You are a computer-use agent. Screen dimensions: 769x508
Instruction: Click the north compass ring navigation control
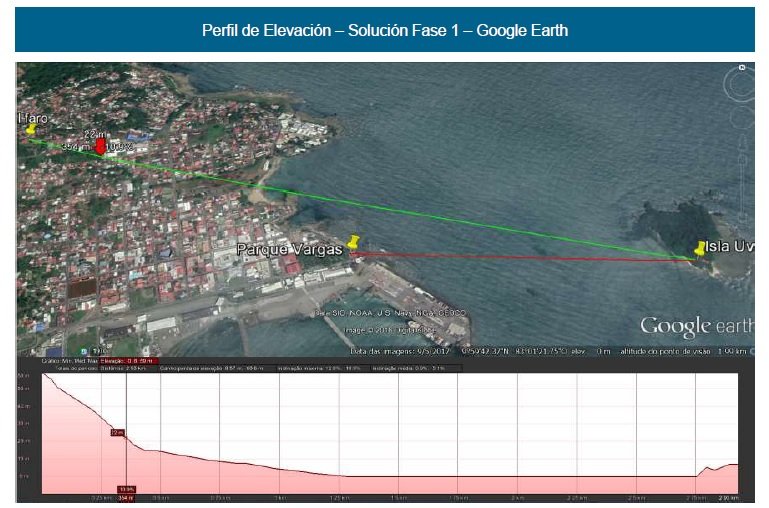point(739,86)
